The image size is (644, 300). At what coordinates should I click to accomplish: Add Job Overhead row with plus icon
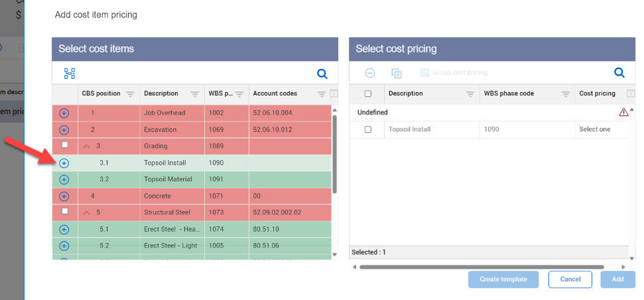(x=64, y=113)
